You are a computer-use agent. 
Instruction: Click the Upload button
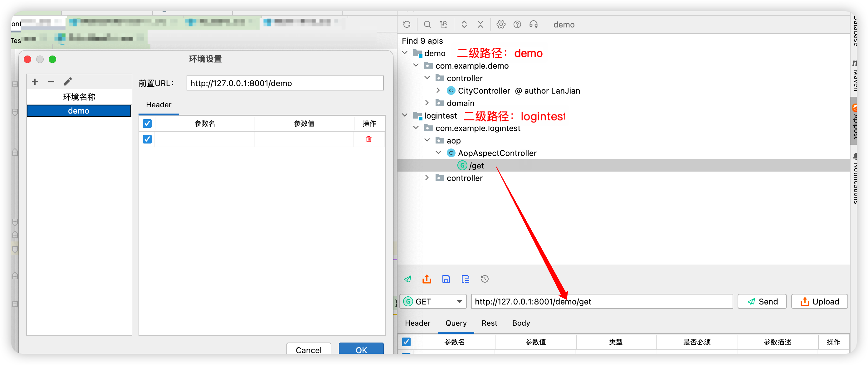click(x=819, y=301)
